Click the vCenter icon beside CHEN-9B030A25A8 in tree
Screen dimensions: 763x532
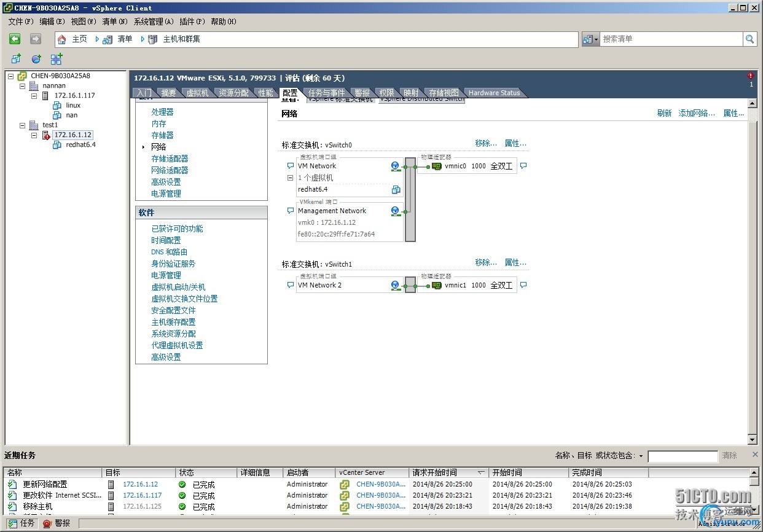22,76
